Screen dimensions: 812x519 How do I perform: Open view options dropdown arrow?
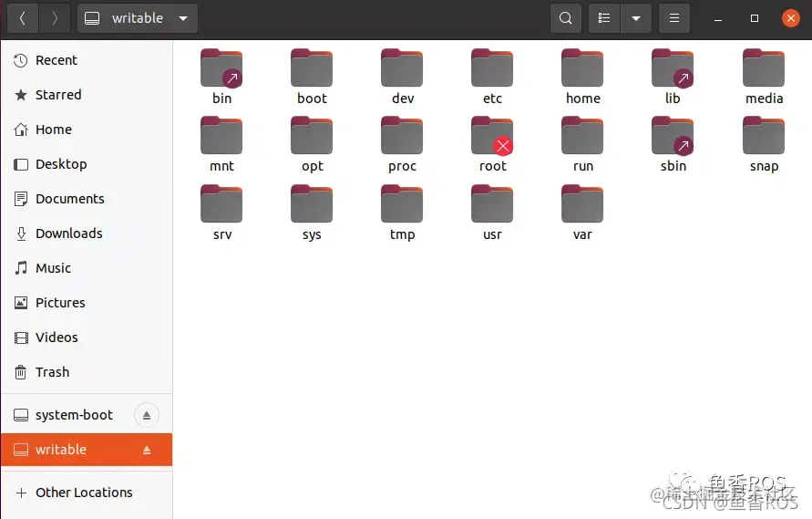click(636, 18)
